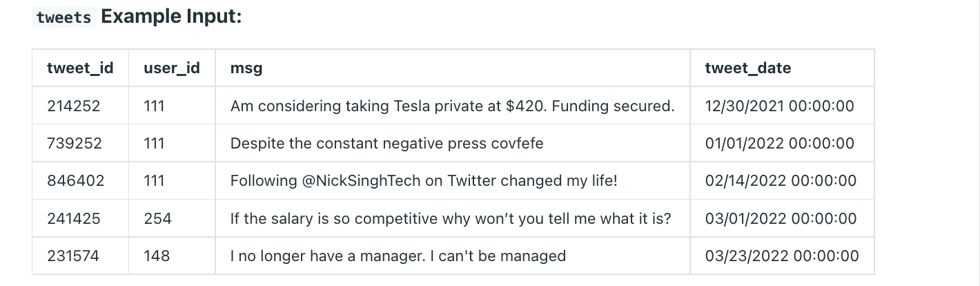This screenshot has height=286, width=980.
Task: Click the no longer have a manager message
Action: click(398, 256)
